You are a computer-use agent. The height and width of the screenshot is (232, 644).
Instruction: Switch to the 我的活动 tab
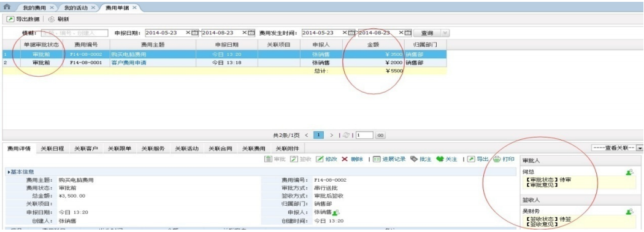77,7
